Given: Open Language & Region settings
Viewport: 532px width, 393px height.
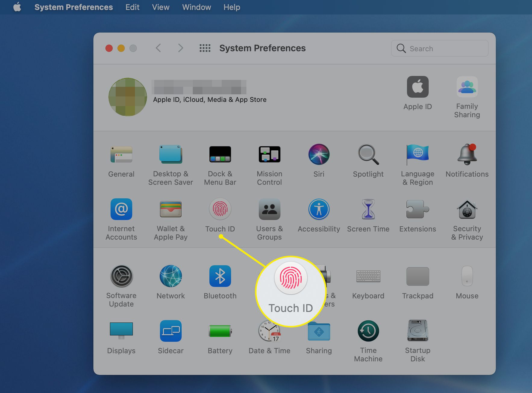Looking at the screenshot, I should point(418,155).
